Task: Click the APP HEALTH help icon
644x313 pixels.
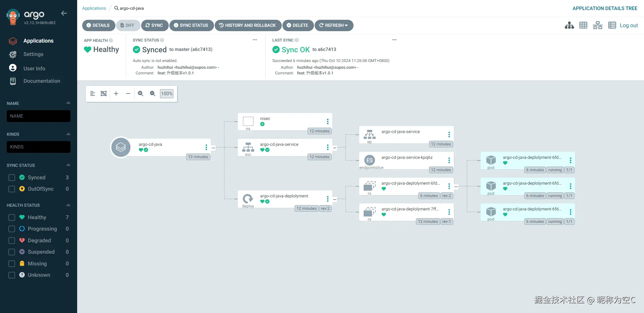Action: 111,41
